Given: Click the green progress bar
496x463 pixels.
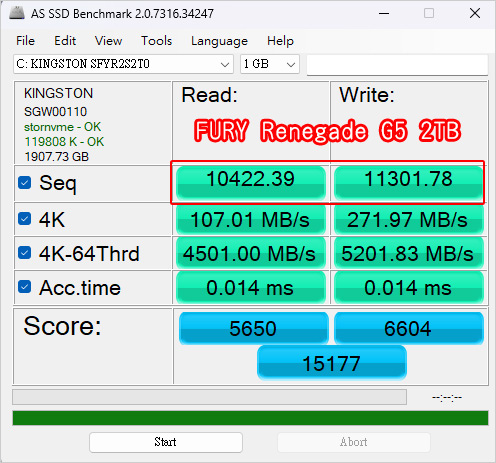Looking at the screenshot, I should pos(250,418).
